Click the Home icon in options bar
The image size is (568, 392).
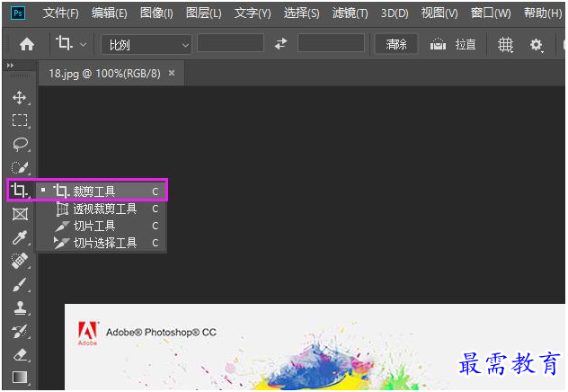click(27, 45)
